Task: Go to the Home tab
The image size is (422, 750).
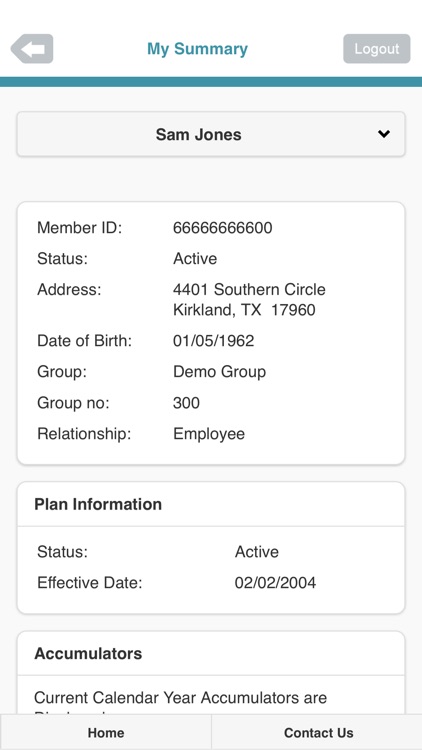Action: tap(106, 732)
